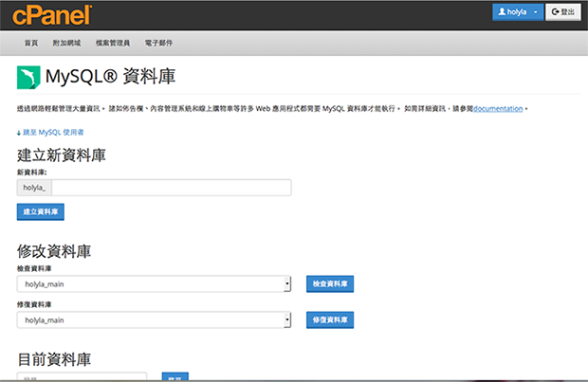Click the 檢查資料庫 button

pos(330,283)
